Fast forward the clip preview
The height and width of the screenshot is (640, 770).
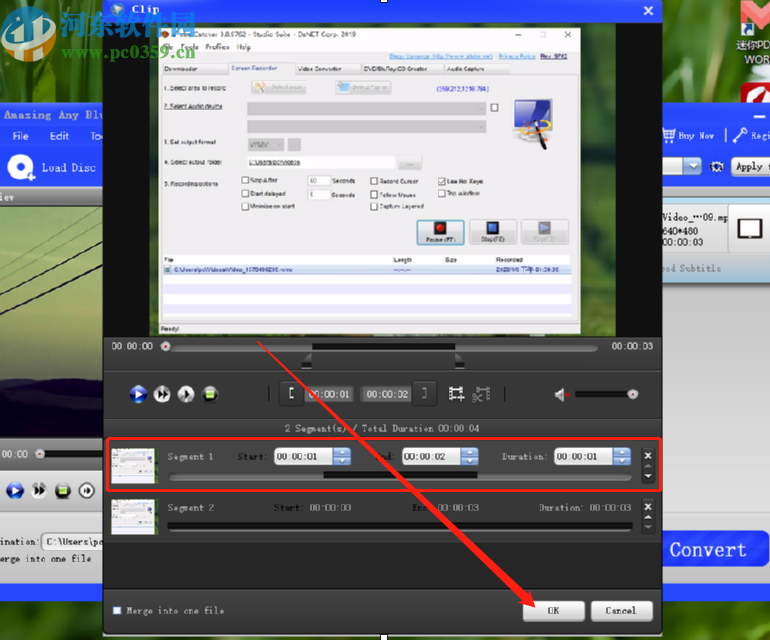coord(162,394)
